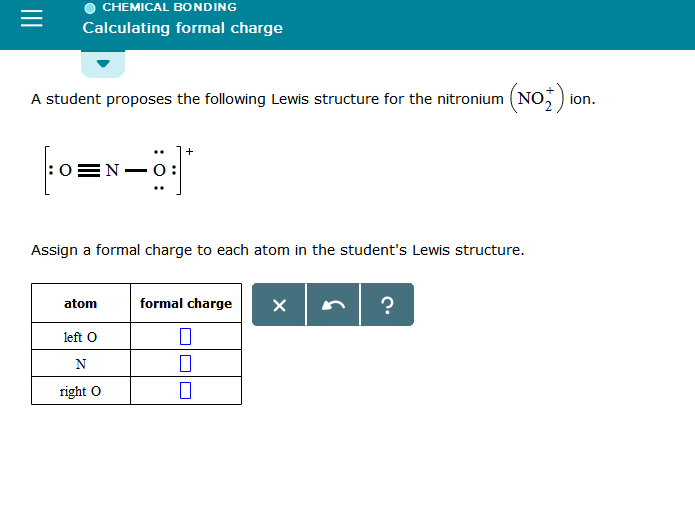Image resolution: width=695 pixels, height=505 pixels.
Task: Click the triple bond in the Lewis structure
Action: tap(89, 170)
